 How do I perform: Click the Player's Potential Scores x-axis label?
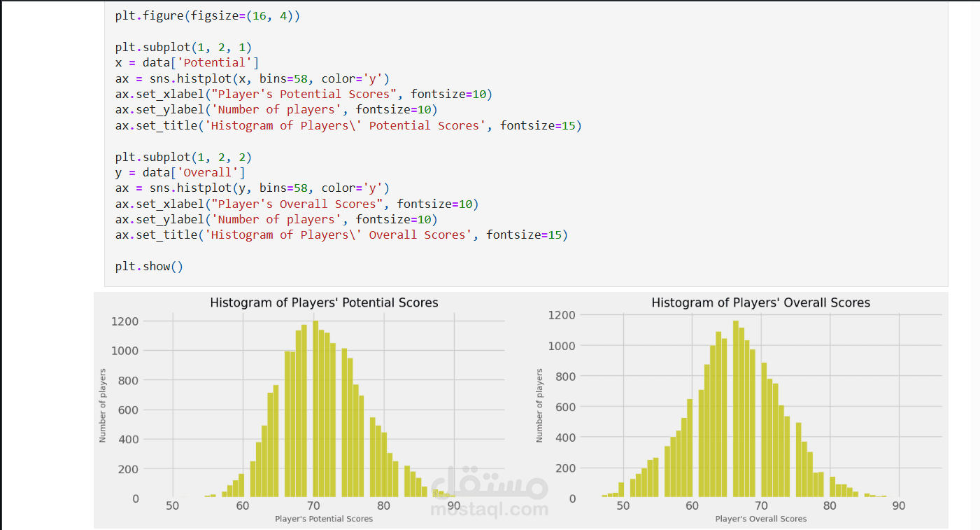(x=324, y=519)
